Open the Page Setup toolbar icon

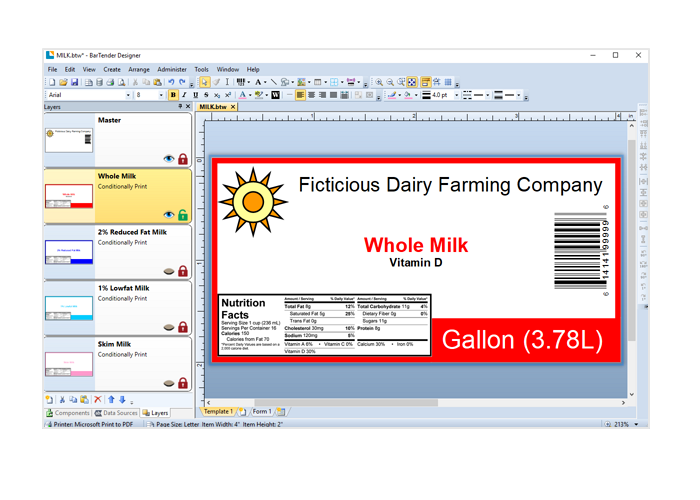click(89, 82)
